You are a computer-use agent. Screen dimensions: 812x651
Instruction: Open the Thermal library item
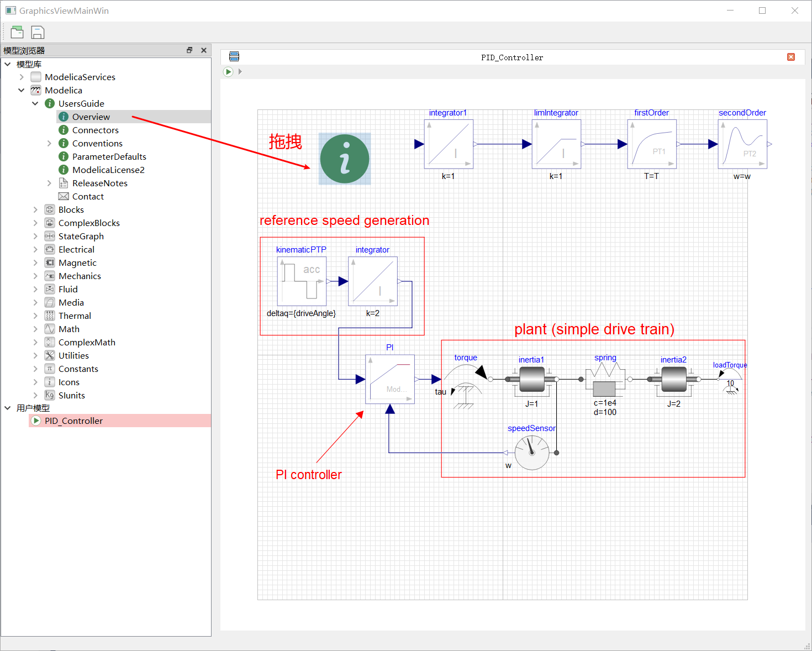coord(75,316)
